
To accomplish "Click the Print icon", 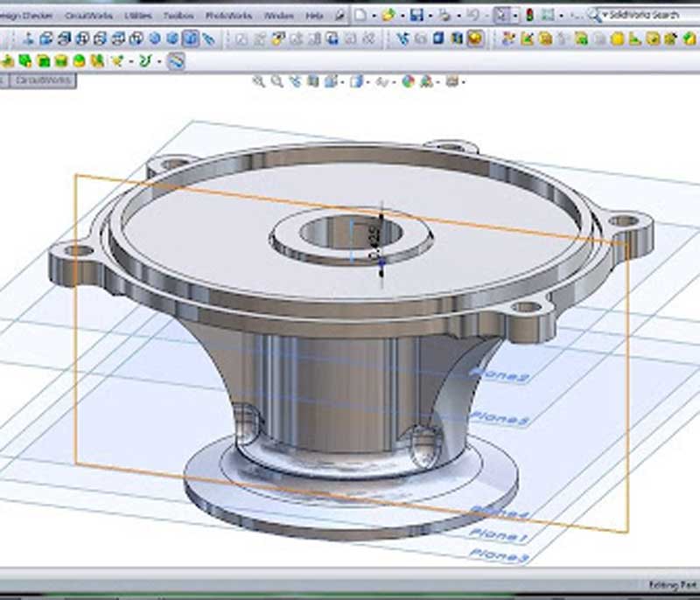I will click(444, 15).
